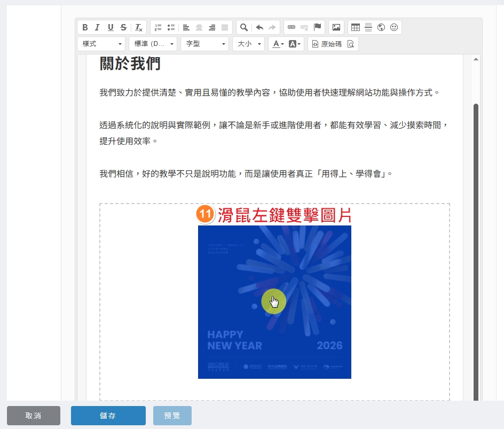
Task: Insert a numbered list
Action: pyautogui.click(x=158, y=27)
